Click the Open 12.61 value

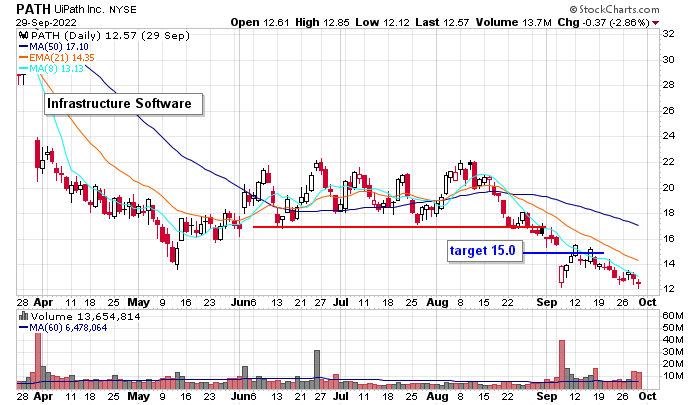260,22
